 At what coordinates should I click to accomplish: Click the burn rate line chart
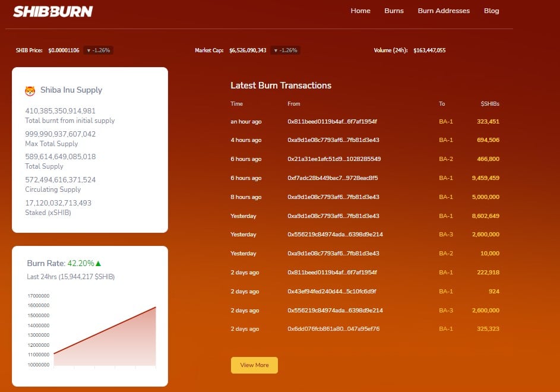click(105, 336)
